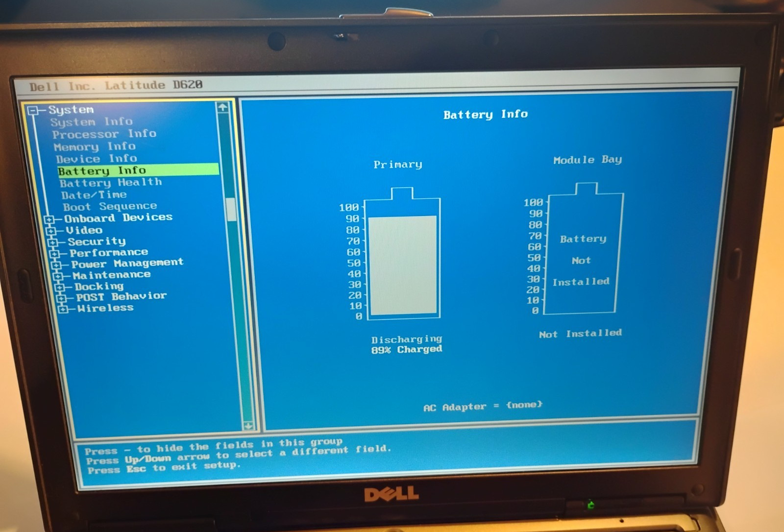This screenshot has width=784, height=532.
Task: Expand the Power Management group
Action: coord(56,265)
